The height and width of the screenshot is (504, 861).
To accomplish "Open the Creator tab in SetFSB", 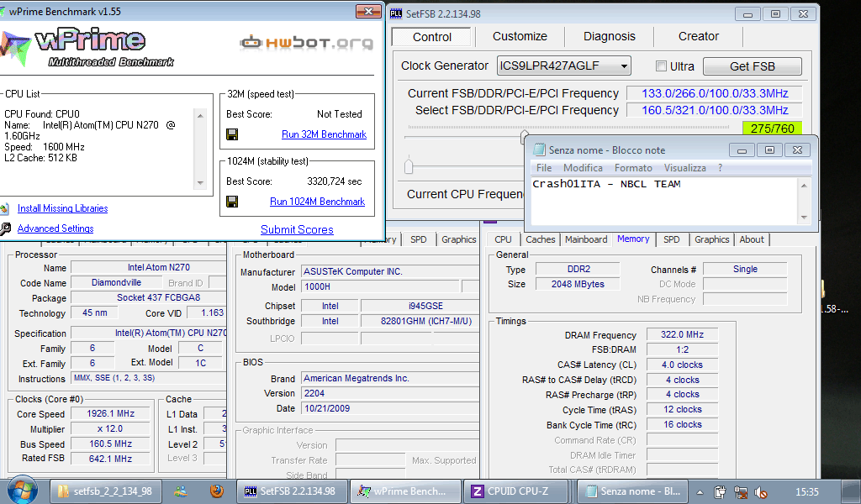I will coord(698,36).
